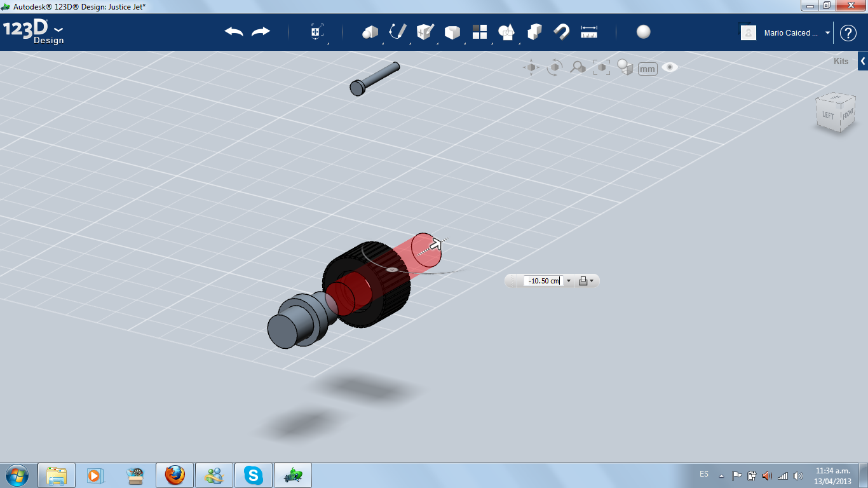Open Windows Explorer from the taskbar
Viewport: 868px width, 488px height.
[x=57, y=475]
